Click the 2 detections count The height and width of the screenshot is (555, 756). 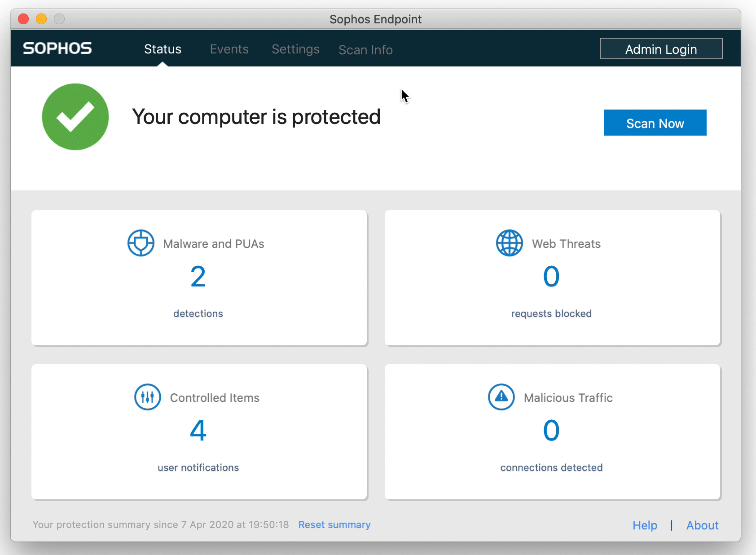198,276
